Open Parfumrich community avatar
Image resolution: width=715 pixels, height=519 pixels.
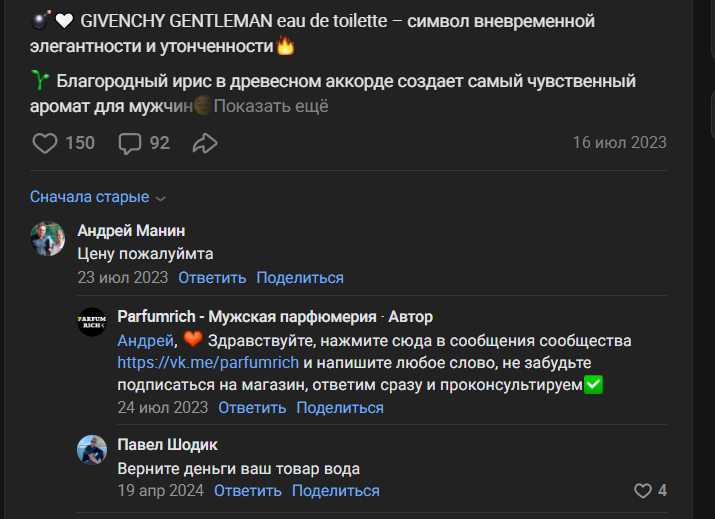(x=92, y=322)
